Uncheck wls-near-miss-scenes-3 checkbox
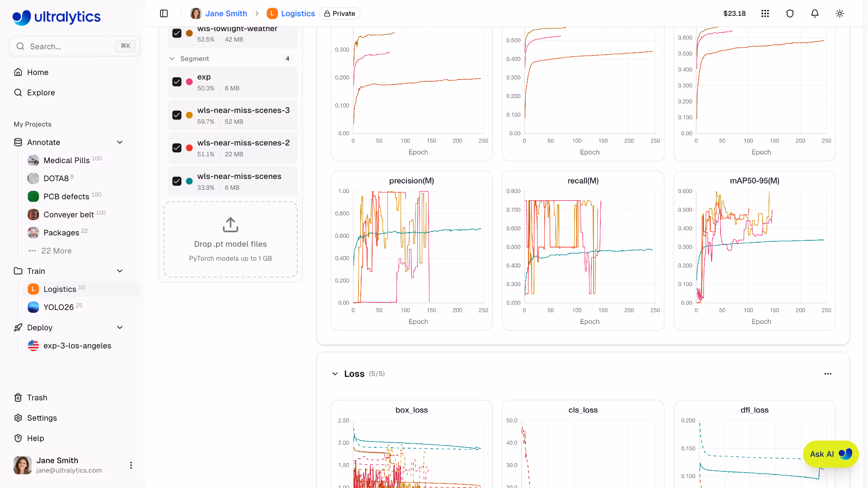The width and height of the screenshot is (868, 488). click(x=177, y=115)
